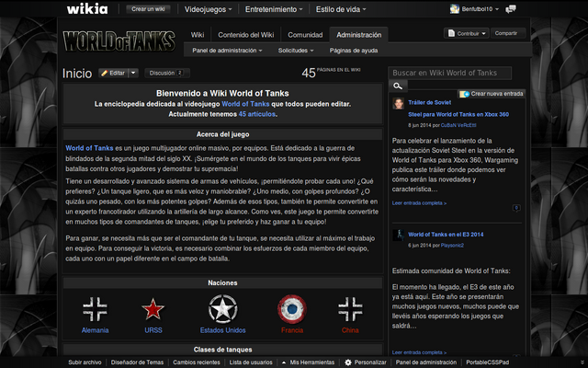
Task: Follow the World of Tanks link in welcome banner
Action: point(245,104)
